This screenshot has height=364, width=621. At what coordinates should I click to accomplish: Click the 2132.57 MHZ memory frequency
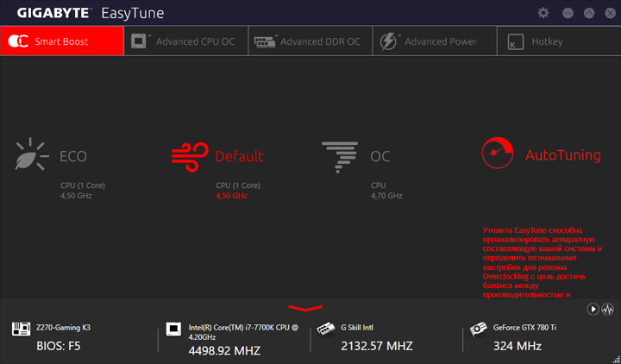coord(377,346)
